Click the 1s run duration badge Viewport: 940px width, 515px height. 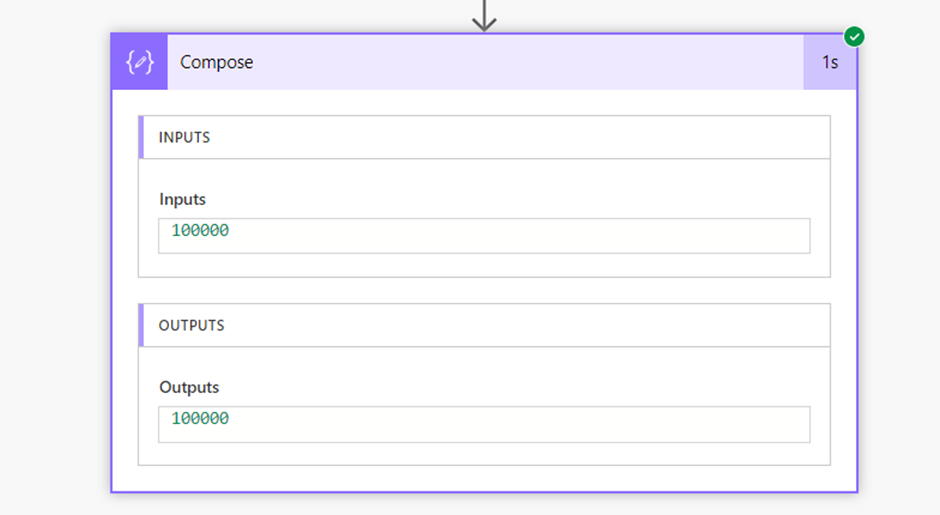coord(829,62)
